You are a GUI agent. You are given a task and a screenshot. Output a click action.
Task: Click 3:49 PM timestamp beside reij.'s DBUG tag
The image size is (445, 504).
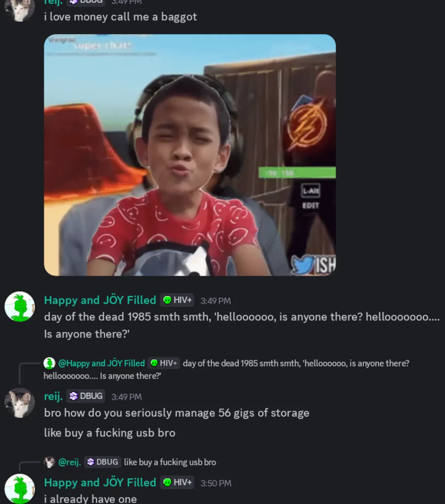click(127, 397)
